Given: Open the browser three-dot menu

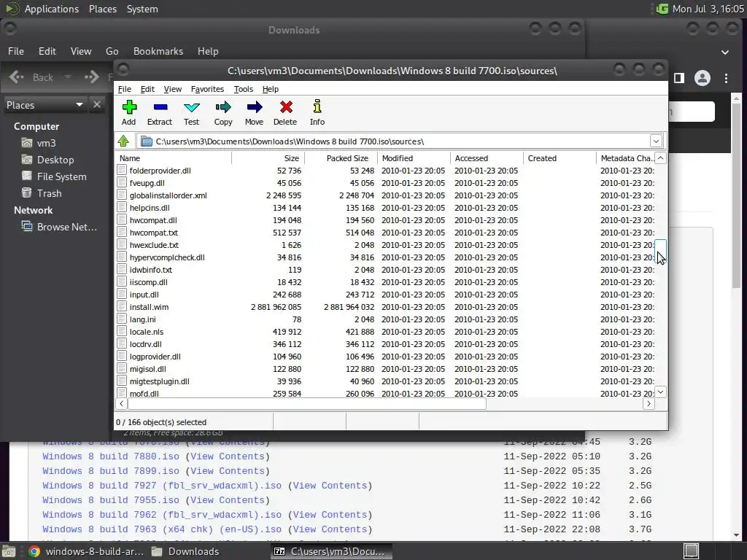Looking at the screenshot, I should tap(726, 78).
